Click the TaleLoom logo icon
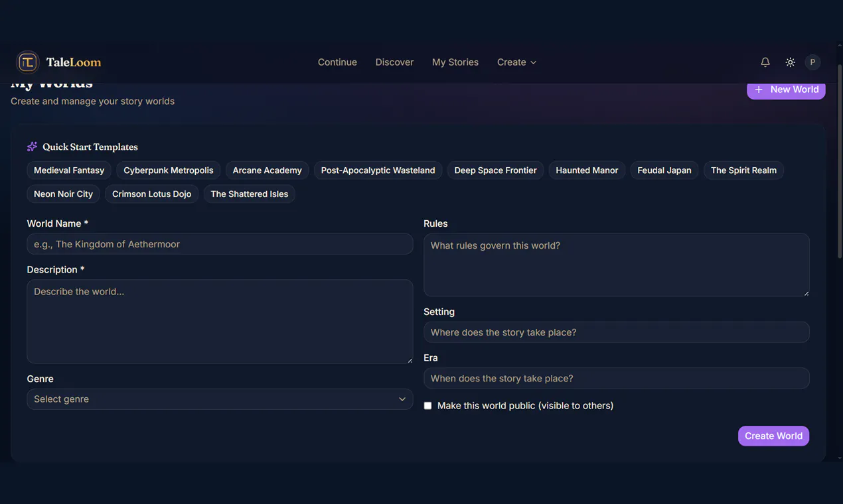843x504 pixels. point(27,62)
